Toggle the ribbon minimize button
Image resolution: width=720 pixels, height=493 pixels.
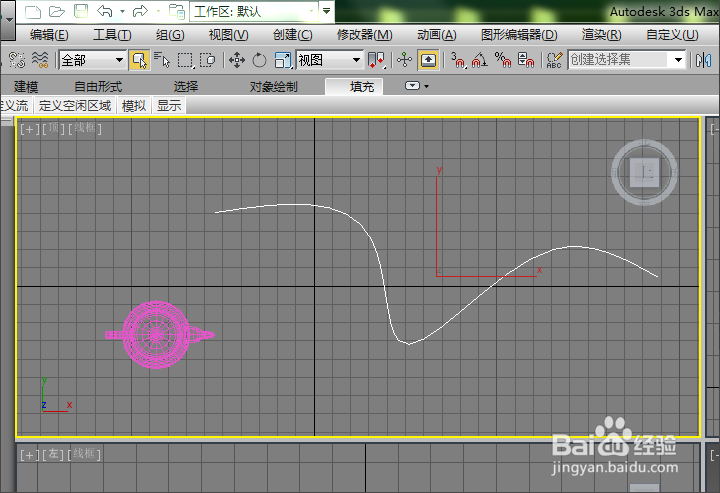click(412, 86)
